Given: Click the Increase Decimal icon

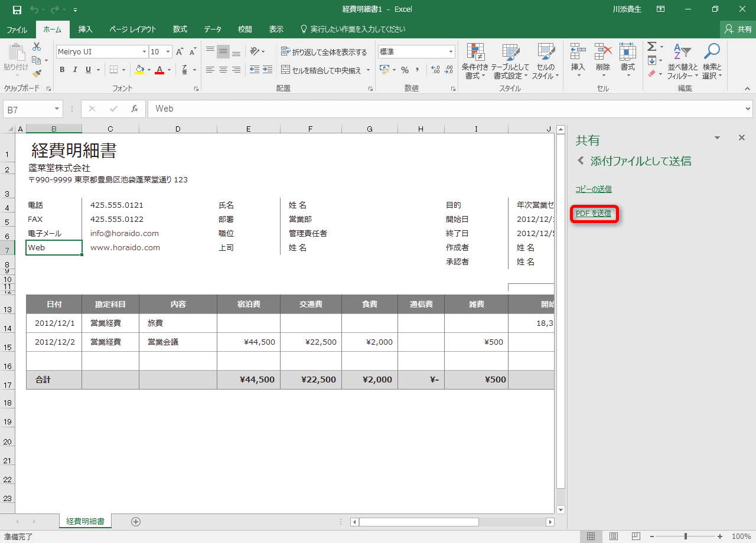Looking at the screenshot, I should point(436,70).
